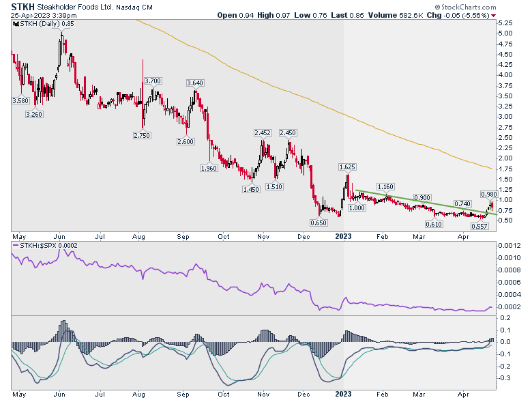Click the 1.450 low price label

pyautogui.click(x=251, y=190)
